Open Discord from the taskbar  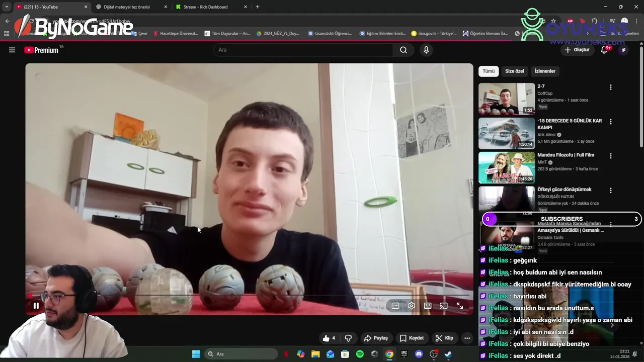pos(419,354)
